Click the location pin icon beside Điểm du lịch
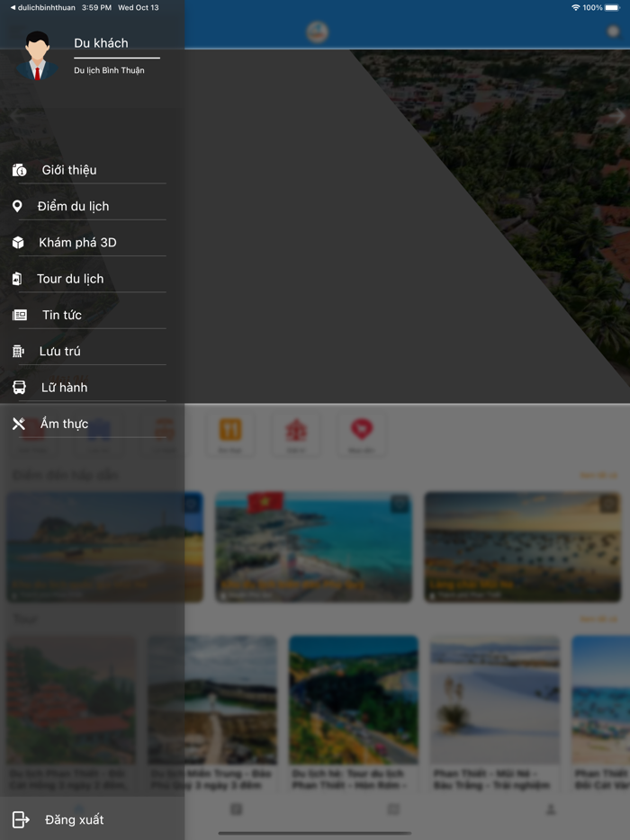 click(17, 206)
